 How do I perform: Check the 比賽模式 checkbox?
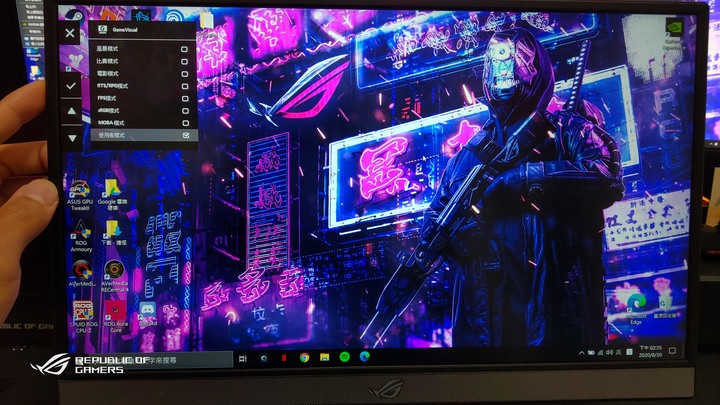click(x=184, y=62)
